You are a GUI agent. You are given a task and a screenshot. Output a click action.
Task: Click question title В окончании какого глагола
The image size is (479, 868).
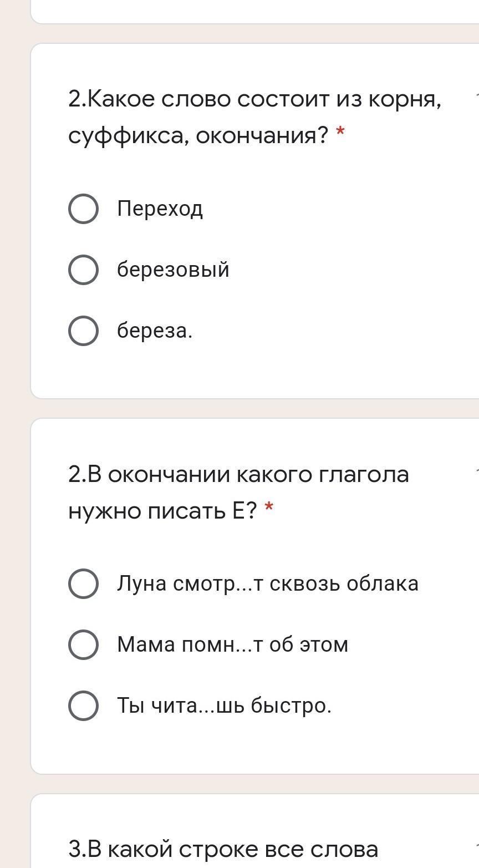(239, 492)
